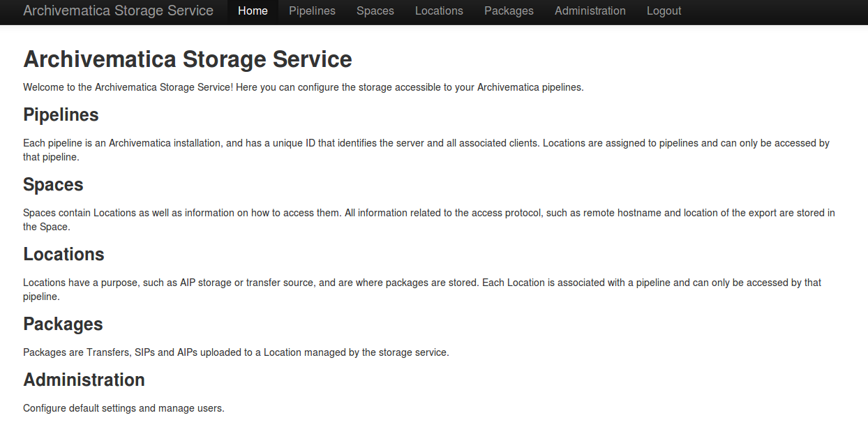Click the text about Transfers, SIPs and AIPs
The image size is (868, 434).
pyautogui.click(x=236, y=352)
